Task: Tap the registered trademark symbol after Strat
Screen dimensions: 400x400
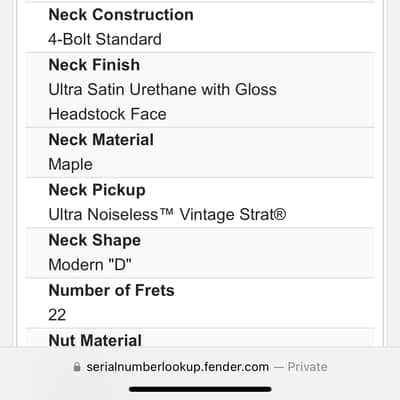Action: pyautogui.click(x=280, y=214)
